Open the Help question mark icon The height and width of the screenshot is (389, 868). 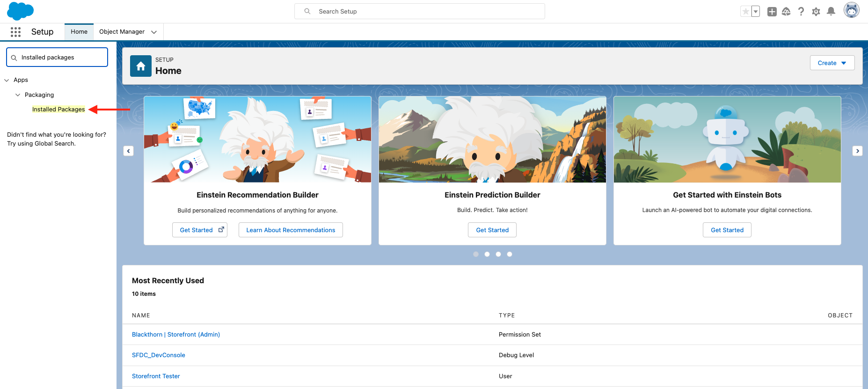tap(801, 12)
